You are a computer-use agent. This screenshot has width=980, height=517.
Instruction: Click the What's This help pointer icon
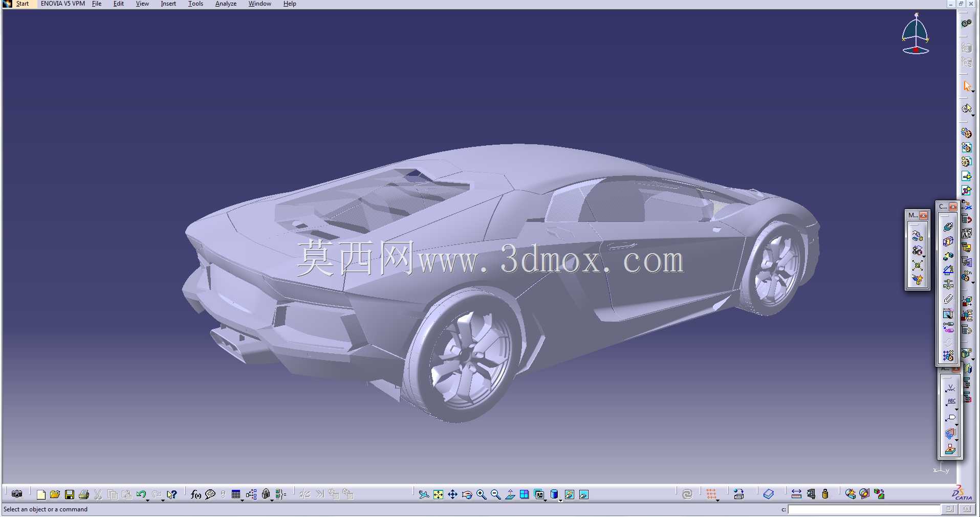[x=172, y=494]
